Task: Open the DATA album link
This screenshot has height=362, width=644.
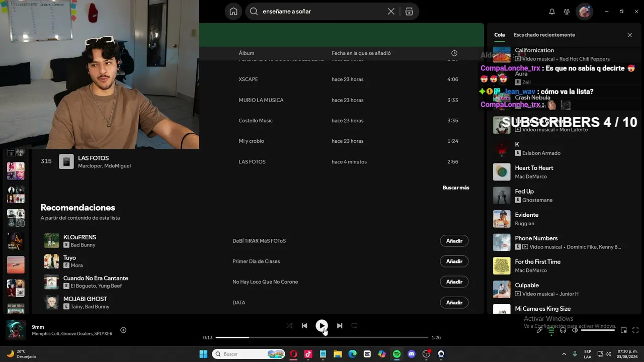Action: click(x=239, y=303)
